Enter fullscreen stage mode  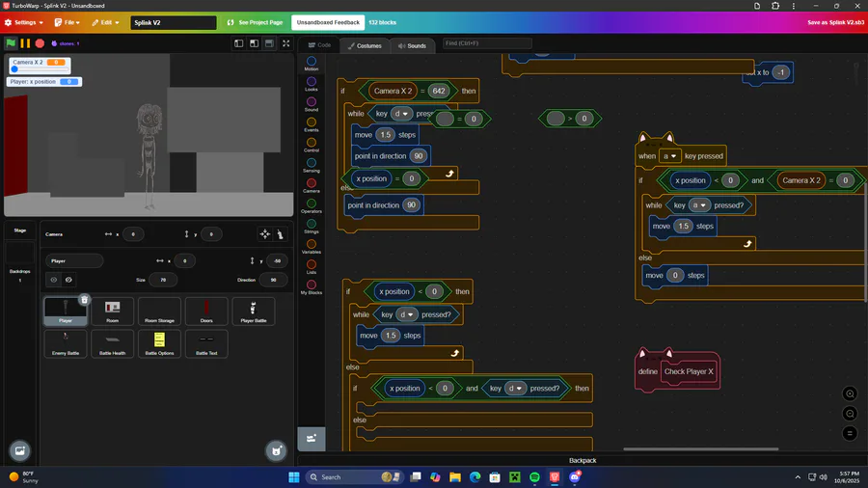tap(286, 43)
